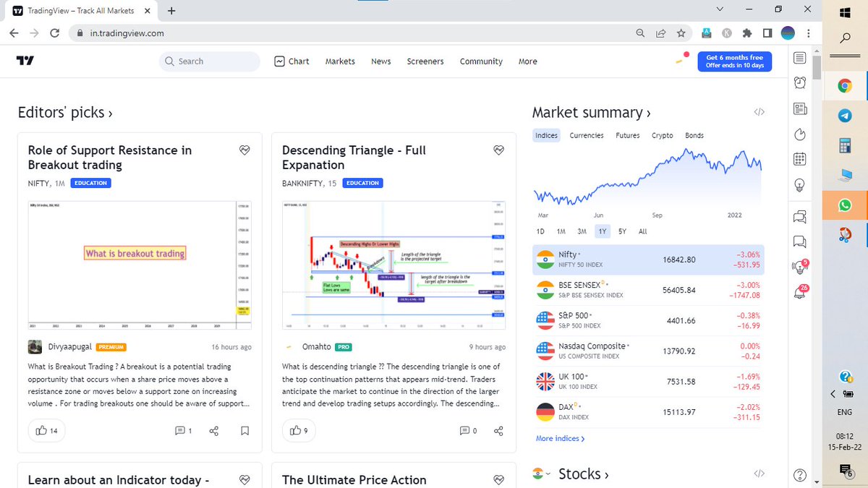Open the News menu in header
Screen dimensions: 868x488
[x=380, y=61]
